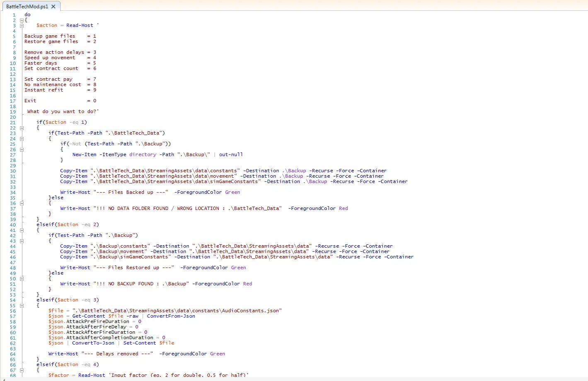Click '.\Backup\simGameConstants' path on line 46
The image size is (588, 381).
(x=131, y=257)
